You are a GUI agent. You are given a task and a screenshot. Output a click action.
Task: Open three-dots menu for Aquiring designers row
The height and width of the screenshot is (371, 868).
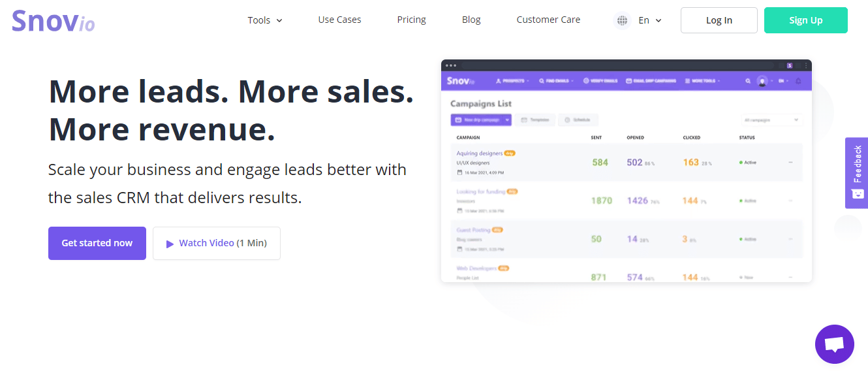pos(790,162)
